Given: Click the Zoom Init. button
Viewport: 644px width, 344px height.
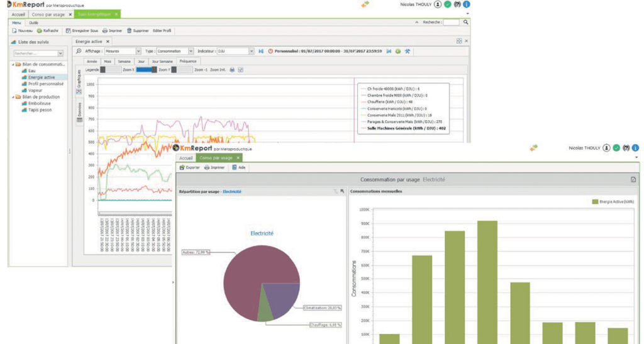Looking at the screenshot, I should pos(218,70).
